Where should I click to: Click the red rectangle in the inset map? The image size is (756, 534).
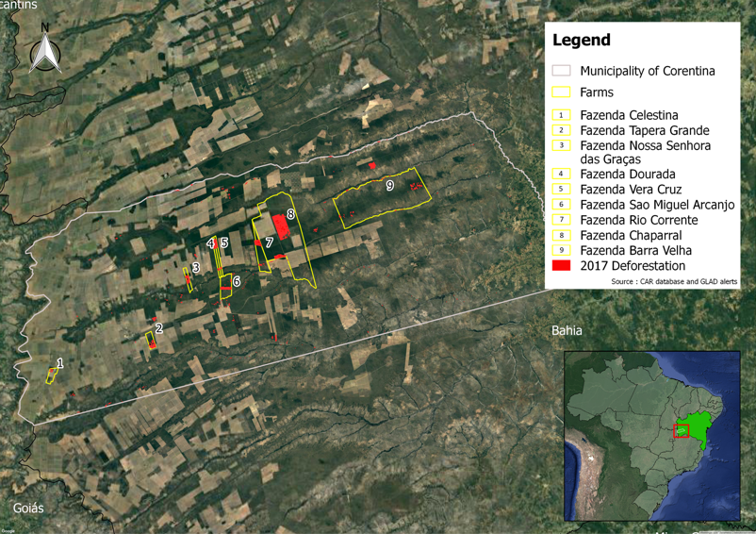click(681, 431)
